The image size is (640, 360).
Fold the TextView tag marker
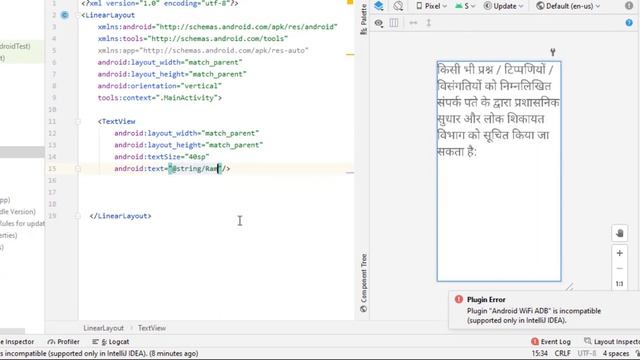78,122
